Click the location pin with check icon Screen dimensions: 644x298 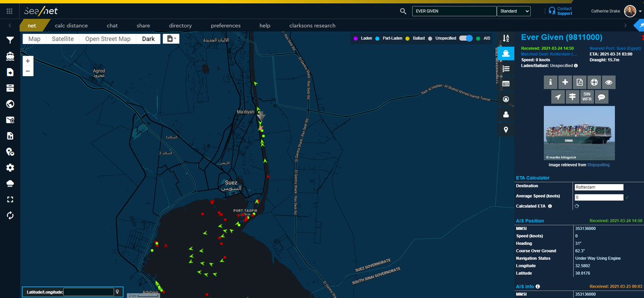pyautogui.click(x=10, y=152)
